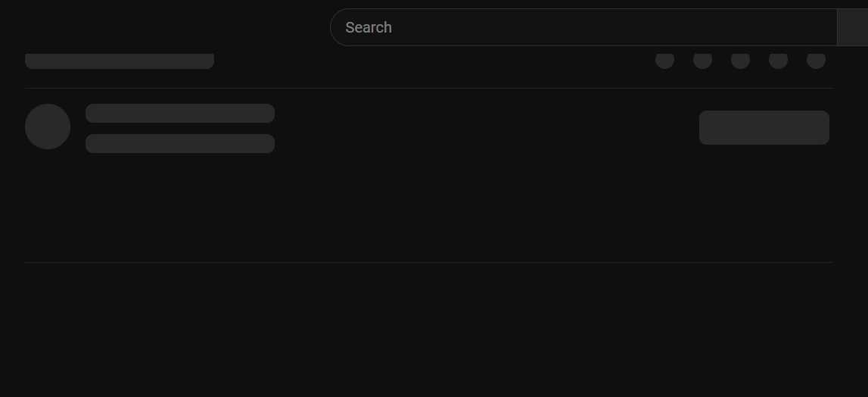The width and height of the screenshot is (868, 397).
Task: Click blank space between channel name and subscribe placeholders
Action: tap(484, 127)
